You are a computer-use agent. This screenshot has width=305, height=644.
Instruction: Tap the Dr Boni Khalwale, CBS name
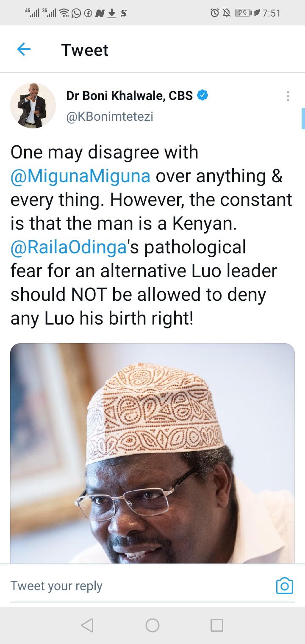(130, 96)
